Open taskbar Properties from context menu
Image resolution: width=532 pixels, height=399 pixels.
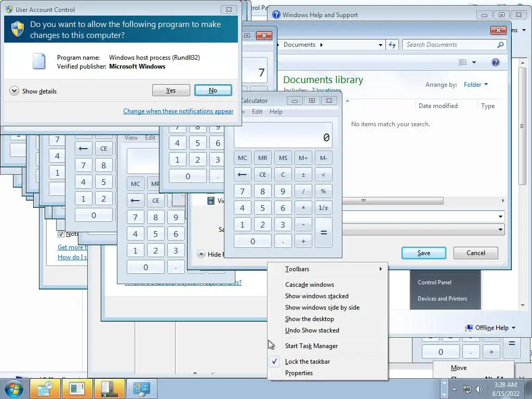[x=328, y=373]
